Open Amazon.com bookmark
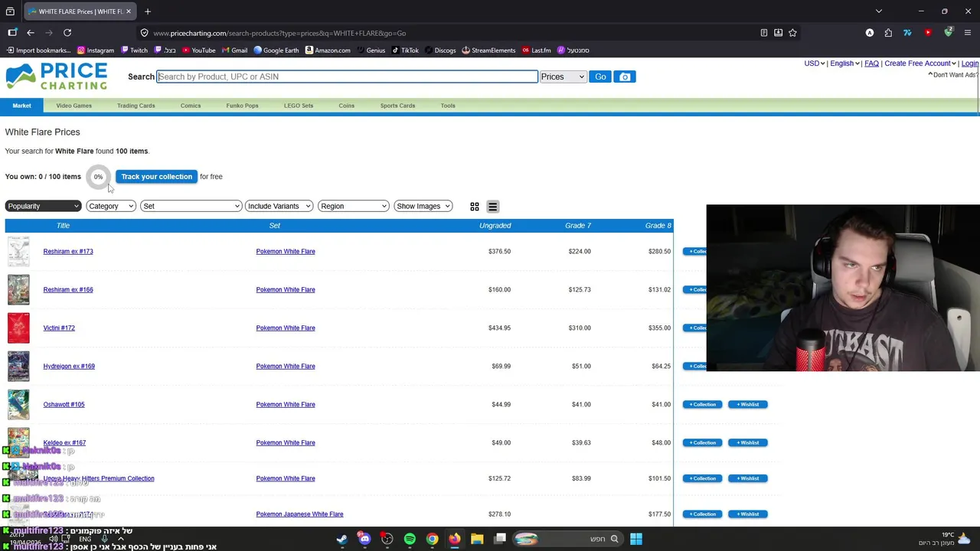Image resolution: width=980 pixels, height=551 pixels. coord(328,51)
